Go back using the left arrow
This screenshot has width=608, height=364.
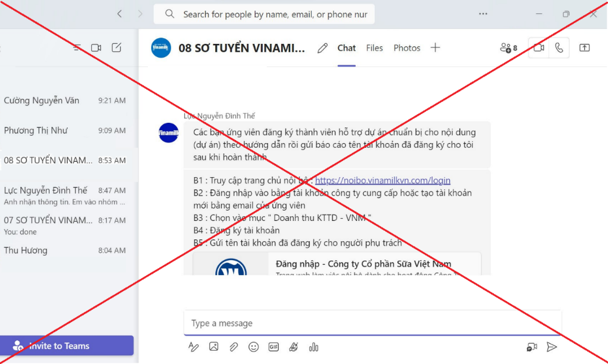120,14
